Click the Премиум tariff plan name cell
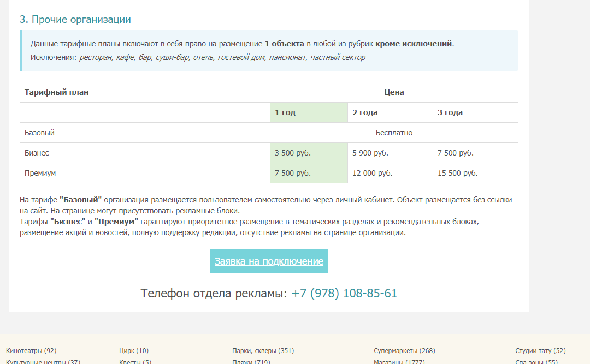The image size is (590, 364). click(145, 173)
